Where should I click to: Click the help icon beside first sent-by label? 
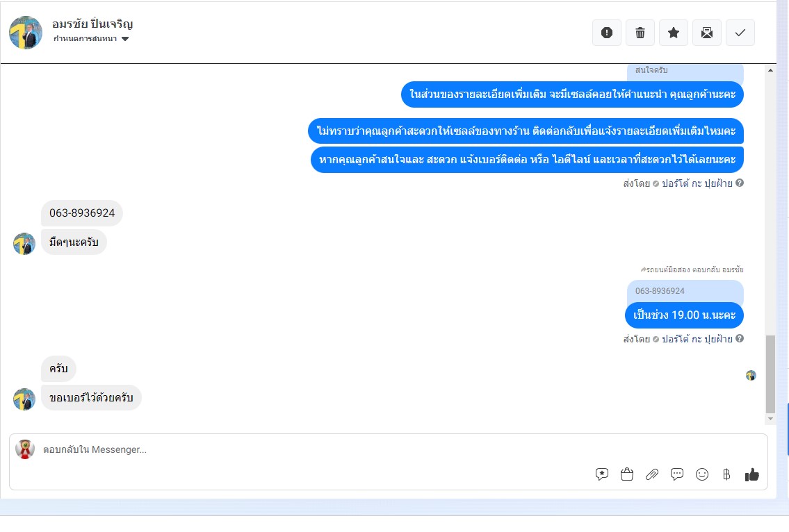pos(740,183)
